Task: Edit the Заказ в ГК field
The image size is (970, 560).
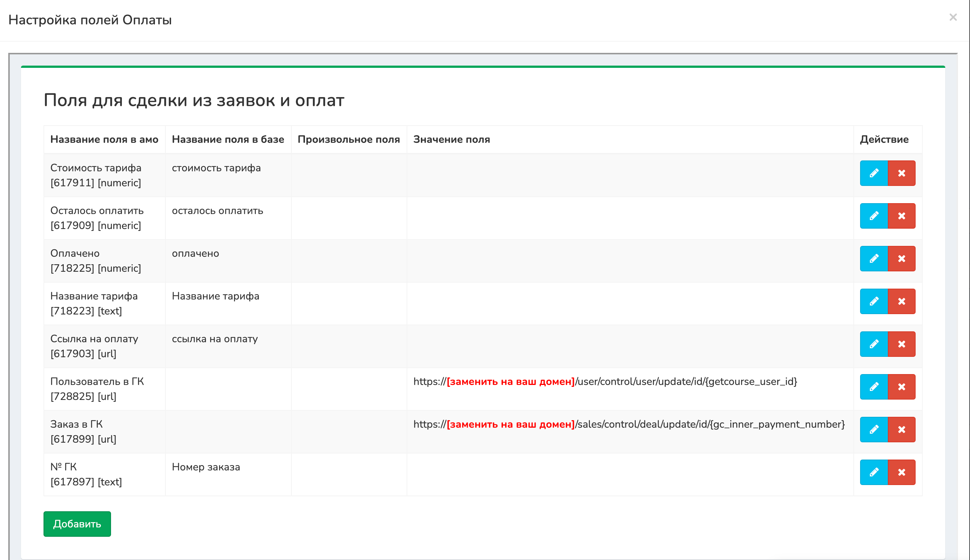Action: tap(874, 429)
